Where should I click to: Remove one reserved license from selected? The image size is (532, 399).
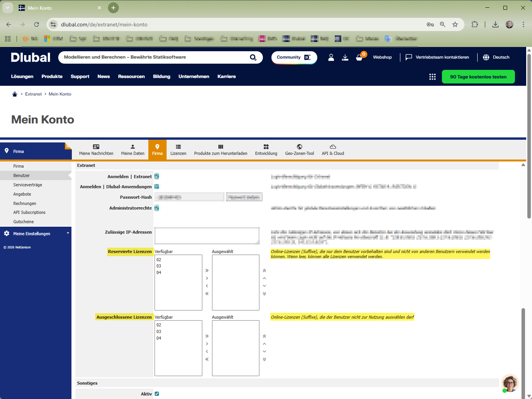207,286
